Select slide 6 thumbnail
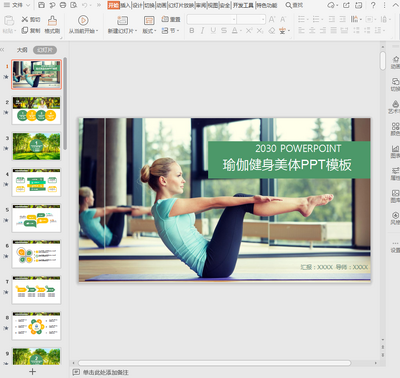Image resolution: width=400 pixels, height=378 pixels. (x=37, y=254)
